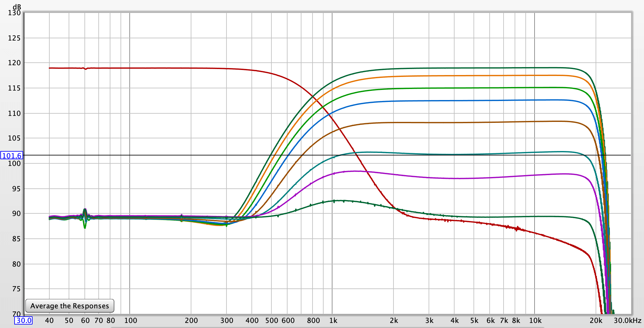Click the 90 dB axis label
Screen dimensions: 644x328
tap(16, 213)
